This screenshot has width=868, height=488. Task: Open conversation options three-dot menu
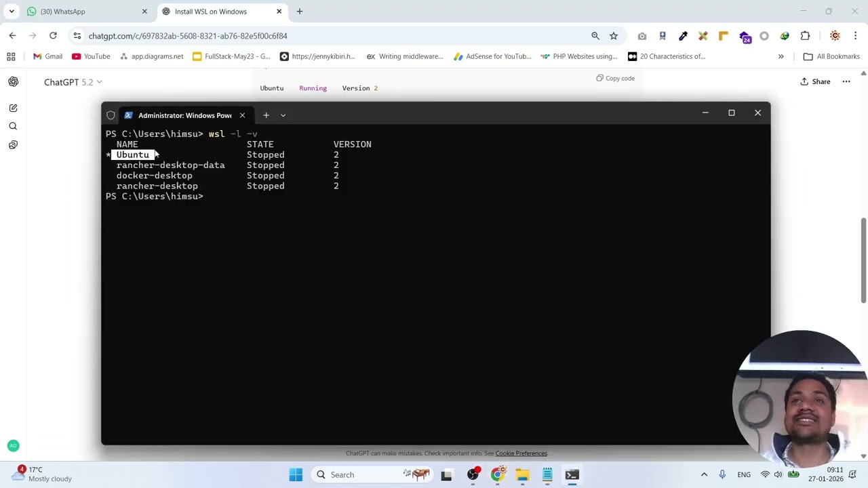click(846, 82)
